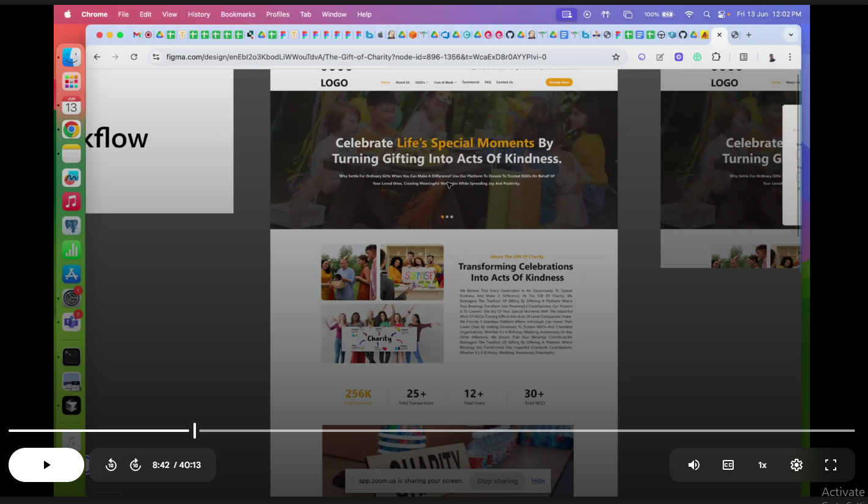The height and width of the screenshot is (504, 868).
Task: Open Chrome three-dot menu
Action: [790, 57]
